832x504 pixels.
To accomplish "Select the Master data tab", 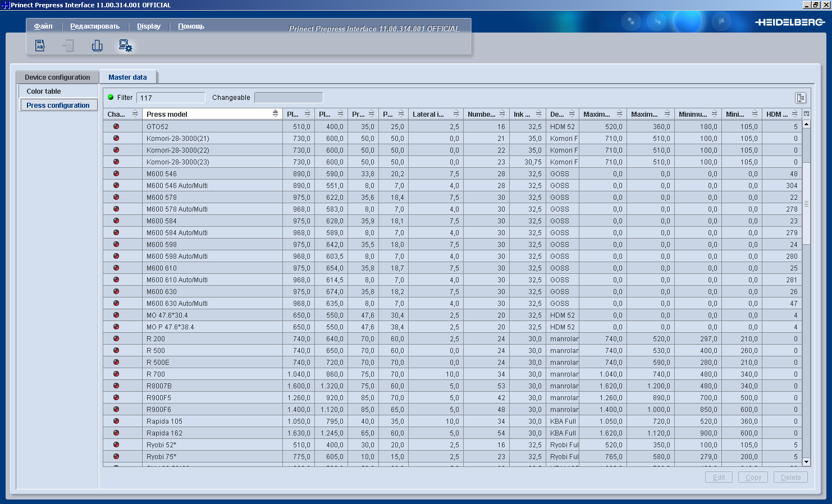I will tap(127, 77).
